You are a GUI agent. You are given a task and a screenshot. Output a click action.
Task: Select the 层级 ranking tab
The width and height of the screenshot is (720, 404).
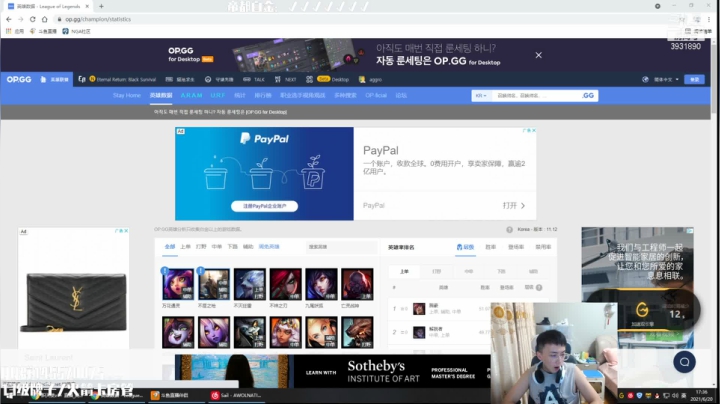[x=465, y=247]
